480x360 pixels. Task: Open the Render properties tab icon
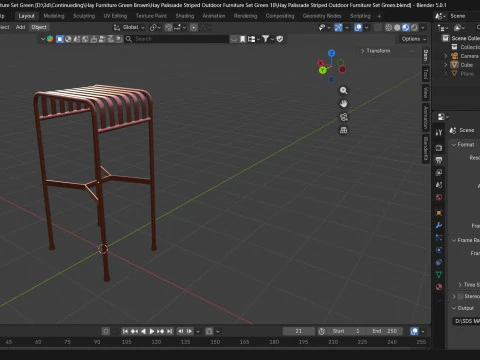pos(439,148)
